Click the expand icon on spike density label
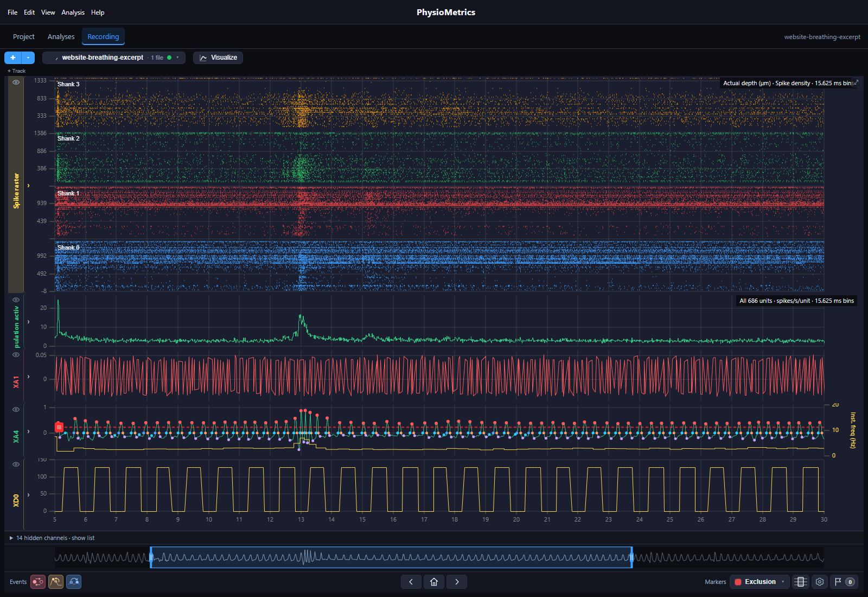The height and width of the screenshot is (597, 868). click(856, 83)
